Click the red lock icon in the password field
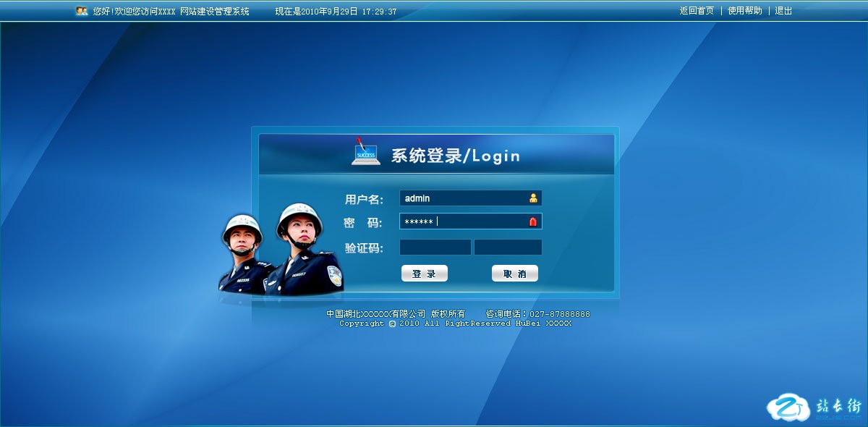Screen dimensions: 868x427 point(534,222)
